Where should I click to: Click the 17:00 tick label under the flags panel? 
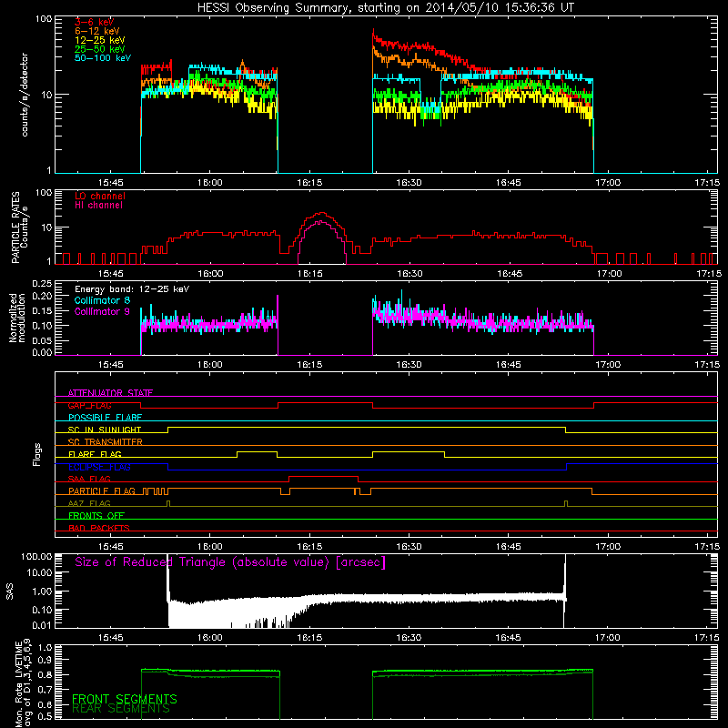[x=607, y=547]
